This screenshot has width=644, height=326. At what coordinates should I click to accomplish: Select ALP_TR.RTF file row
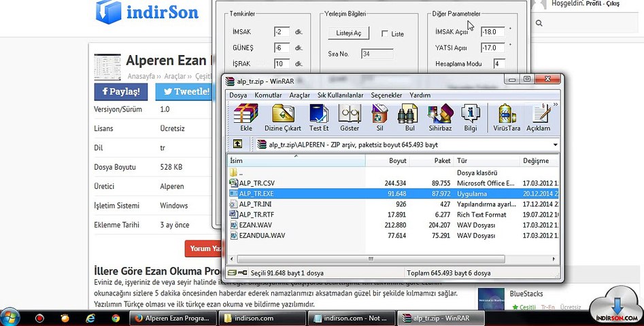394,215
